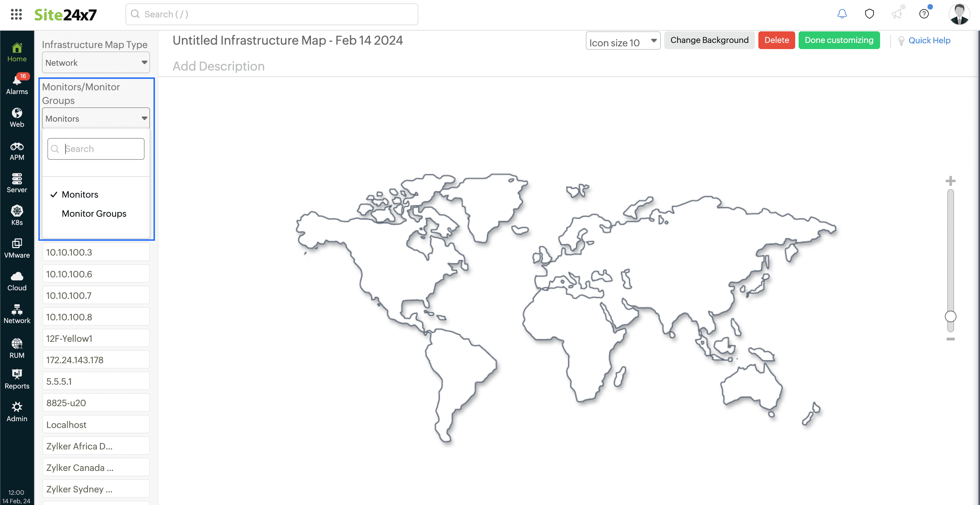Screen dimensions: 980x505
Task: Open the Infrastructure Map Type dropdown
Action: [x=95, y=62]
